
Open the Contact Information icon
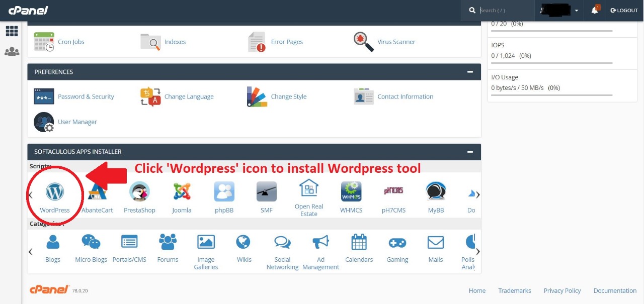tap(364, 96)
